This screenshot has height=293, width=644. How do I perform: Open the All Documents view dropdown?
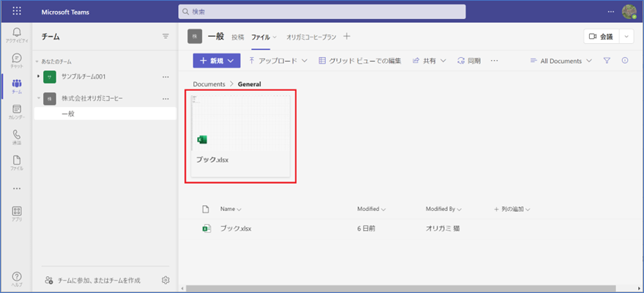click(x=560, y=61)
